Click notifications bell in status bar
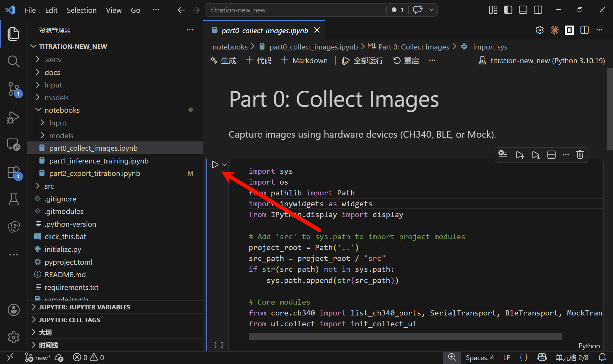Viewport: 613px width, 364px height. [x=602, y=357]
